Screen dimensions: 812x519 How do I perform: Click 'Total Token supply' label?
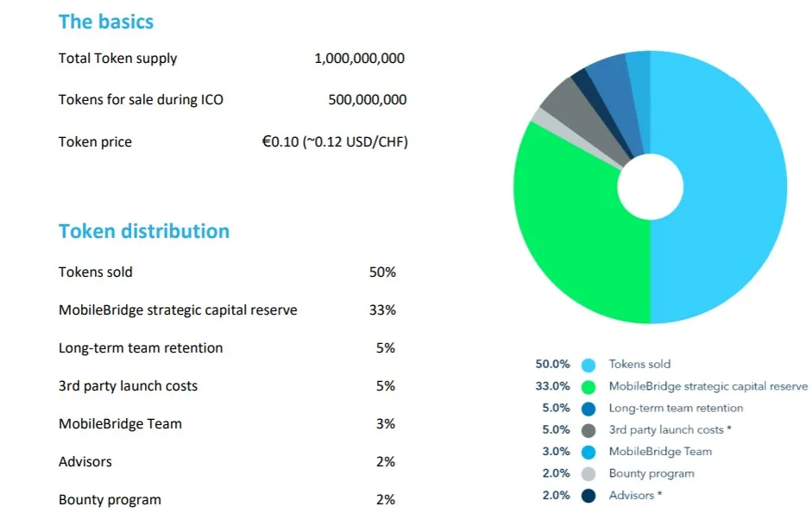(x=117, y=59)
